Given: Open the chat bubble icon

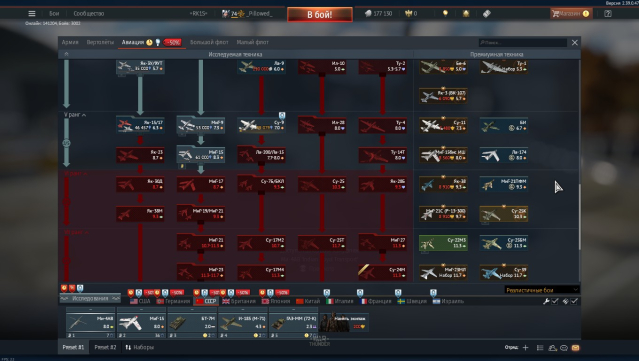Looking at the screenshot, I should [x=564, y=348].
